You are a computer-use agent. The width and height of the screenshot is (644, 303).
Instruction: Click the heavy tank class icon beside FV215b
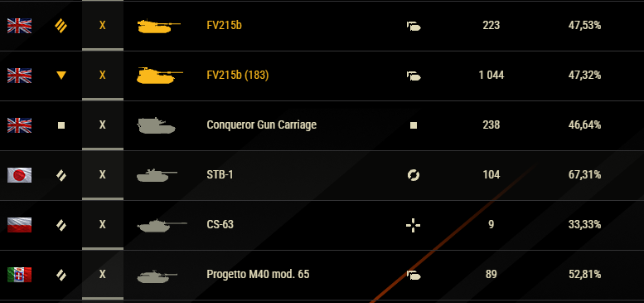point(61,26)
